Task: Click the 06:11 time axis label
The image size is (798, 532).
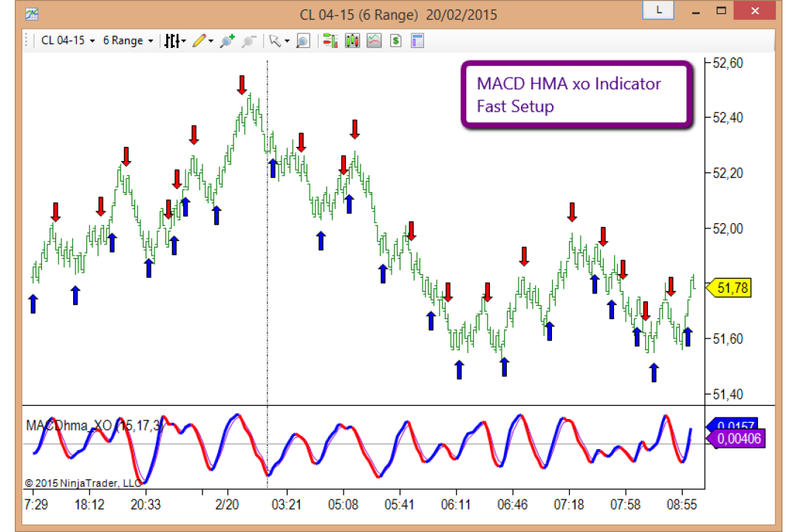Action: [456, 505]
